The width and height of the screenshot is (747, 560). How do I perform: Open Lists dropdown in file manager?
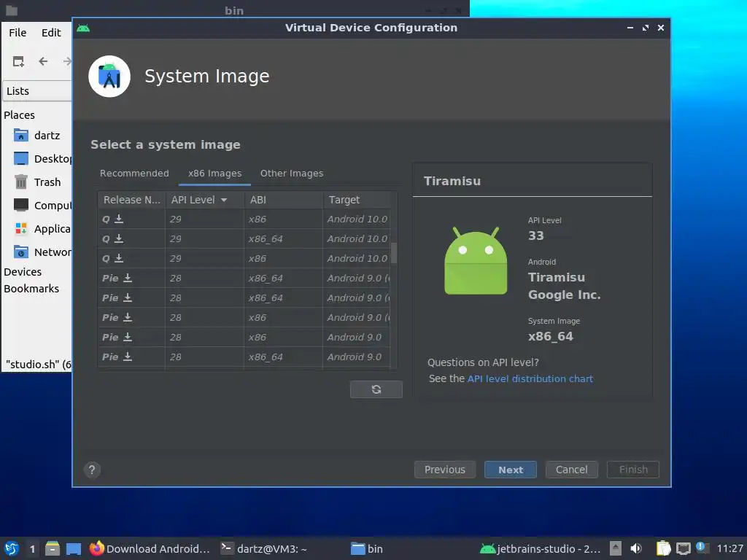pyautogui.click(x=37, y=91)
